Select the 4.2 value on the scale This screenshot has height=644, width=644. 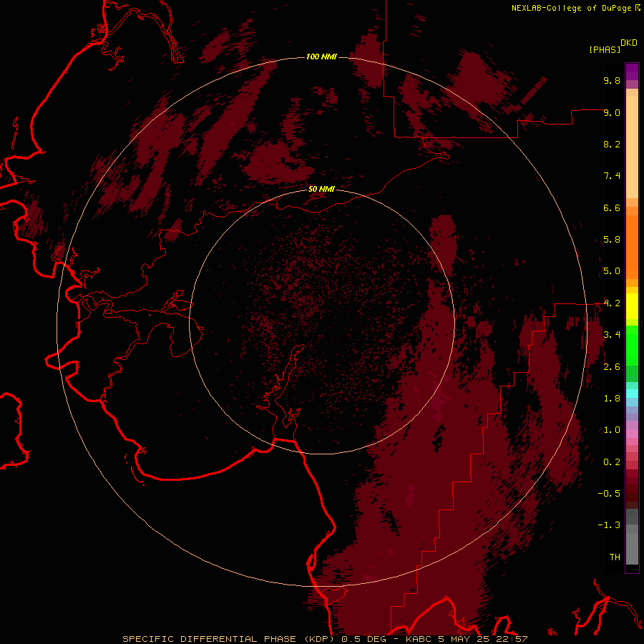click(612, 303)
